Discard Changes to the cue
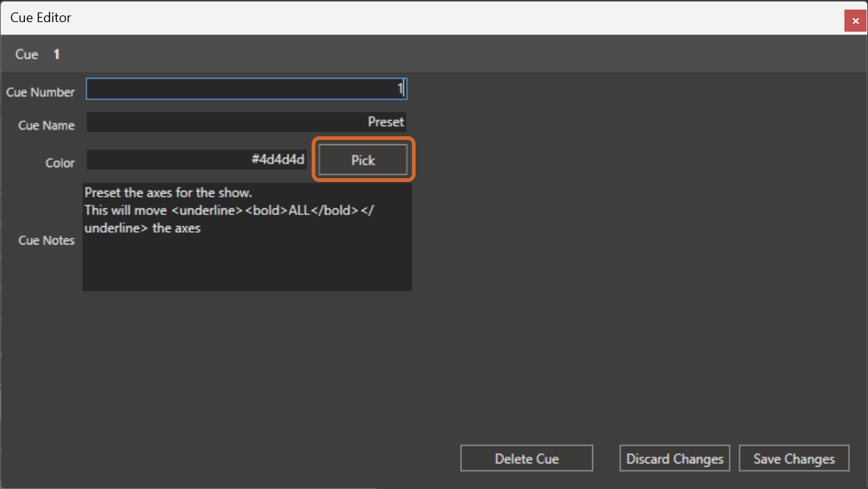Screen dimensions: 868x489 pyautogui.click(x=675, y=459)
